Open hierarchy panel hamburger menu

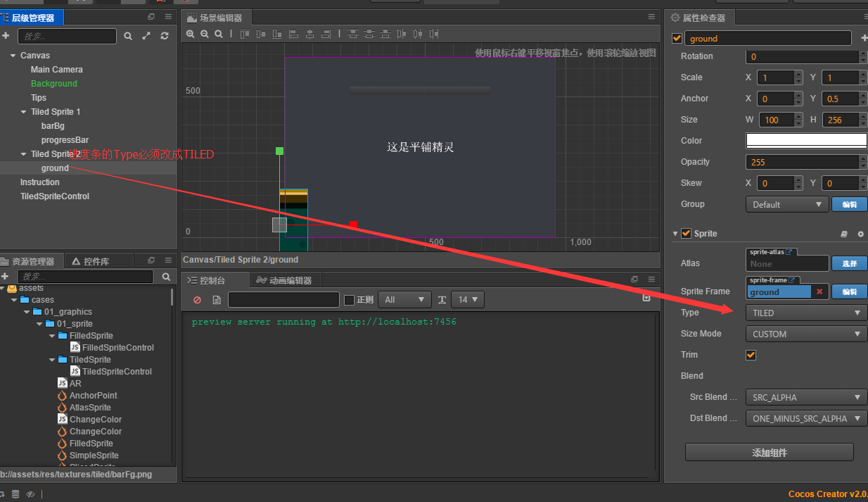[168, 17]
